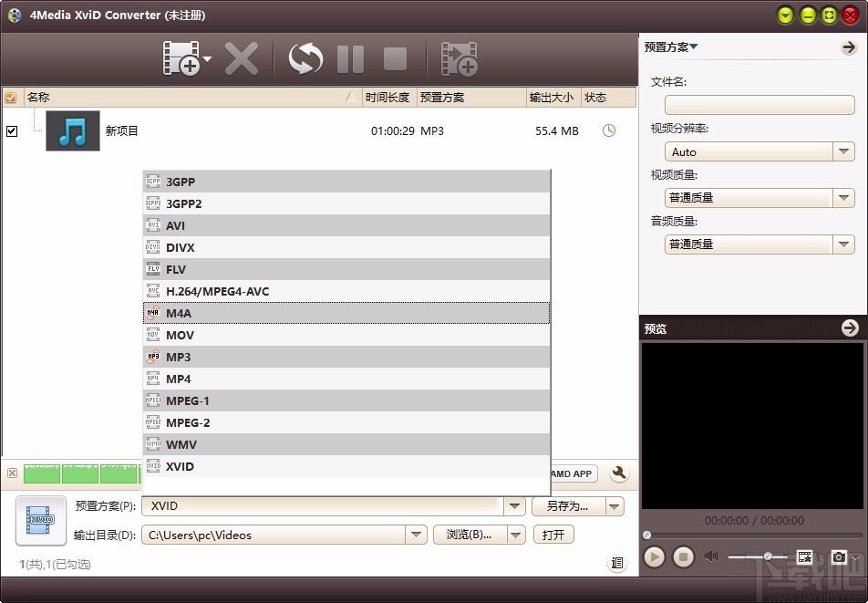Open the Add File dropdown arrow
Screen dimensions: 868x603
pyautogui.click(x=208, y=58)
